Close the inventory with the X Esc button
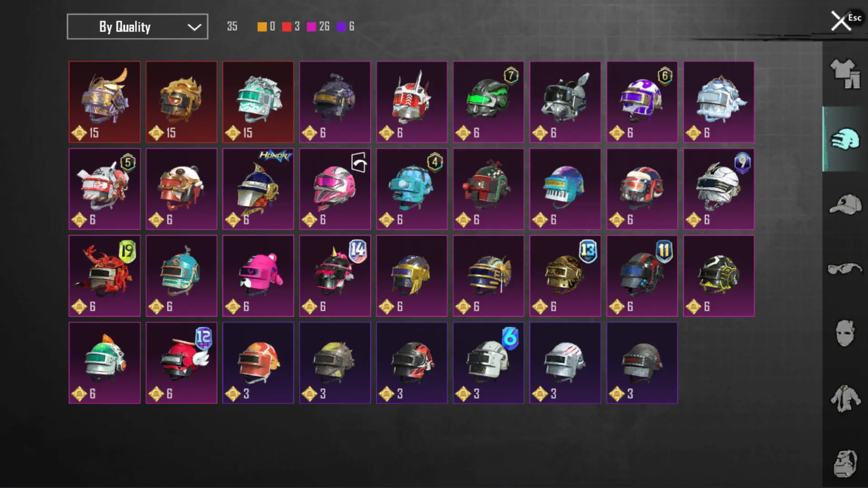 click(x=845, y=20)
